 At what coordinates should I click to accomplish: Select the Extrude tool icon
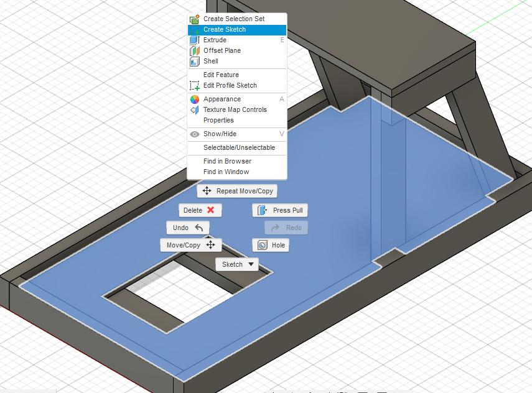point(195,40)
